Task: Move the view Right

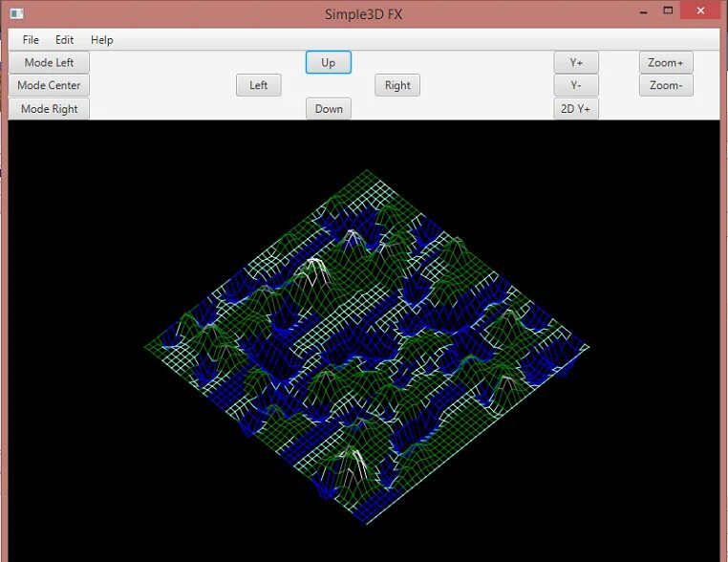Action: [397, 85]
